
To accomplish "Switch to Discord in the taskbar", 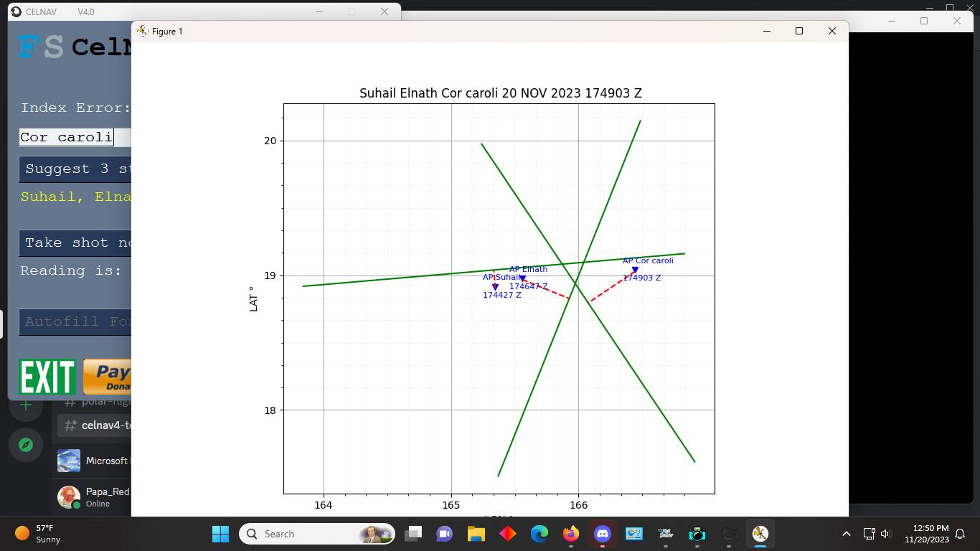I will click(602, 534).
